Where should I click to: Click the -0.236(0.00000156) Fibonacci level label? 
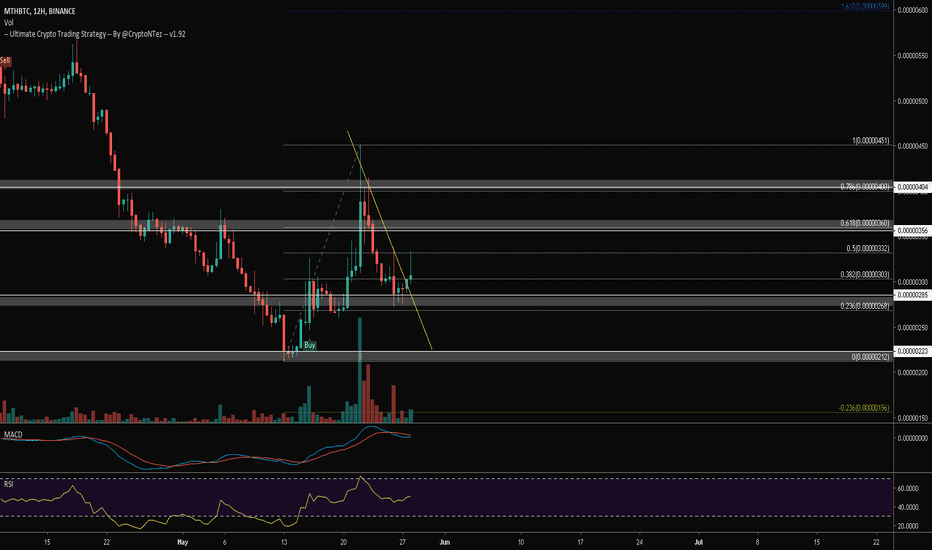864,408
